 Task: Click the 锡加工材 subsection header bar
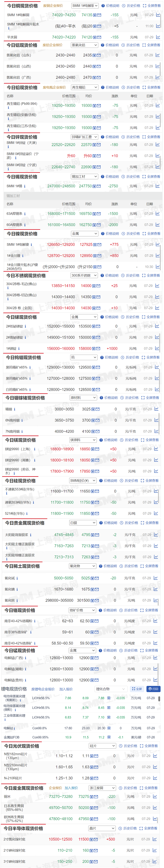coord(83,196)
